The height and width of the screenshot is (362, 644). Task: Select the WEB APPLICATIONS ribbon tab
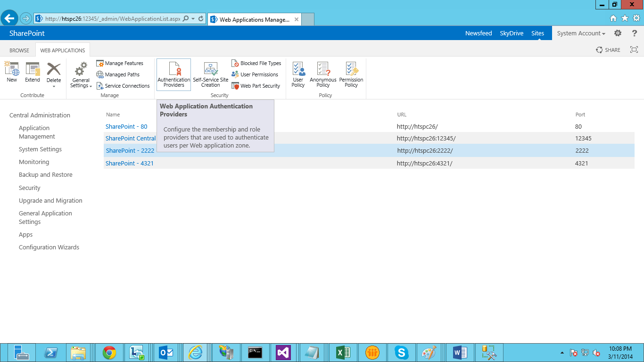pyautogui.click(x=63, y=50)
